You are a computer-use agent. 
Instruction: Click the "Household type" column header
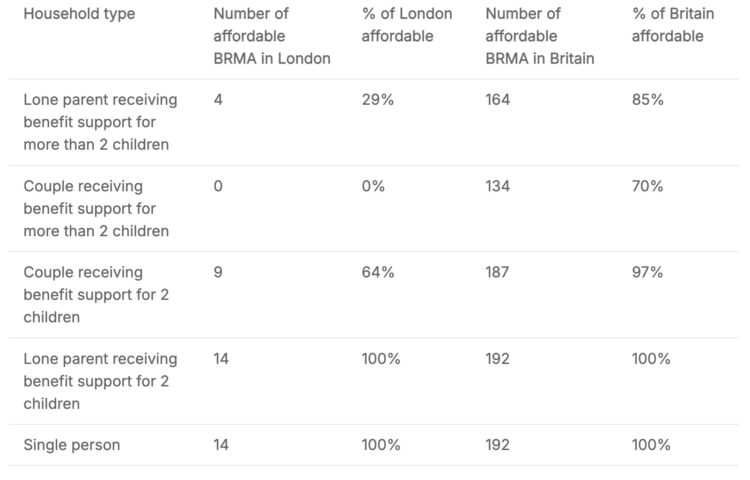pos(79,15)
